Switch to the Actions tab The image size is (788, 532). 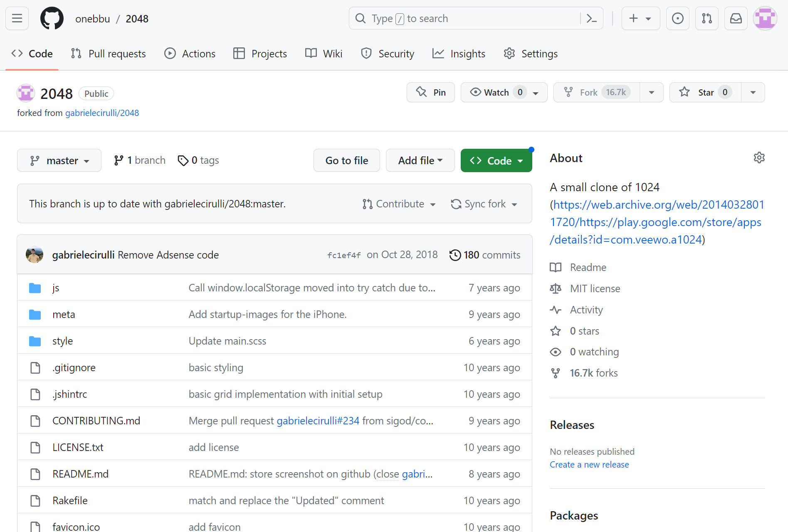click(x=190, y=54)
